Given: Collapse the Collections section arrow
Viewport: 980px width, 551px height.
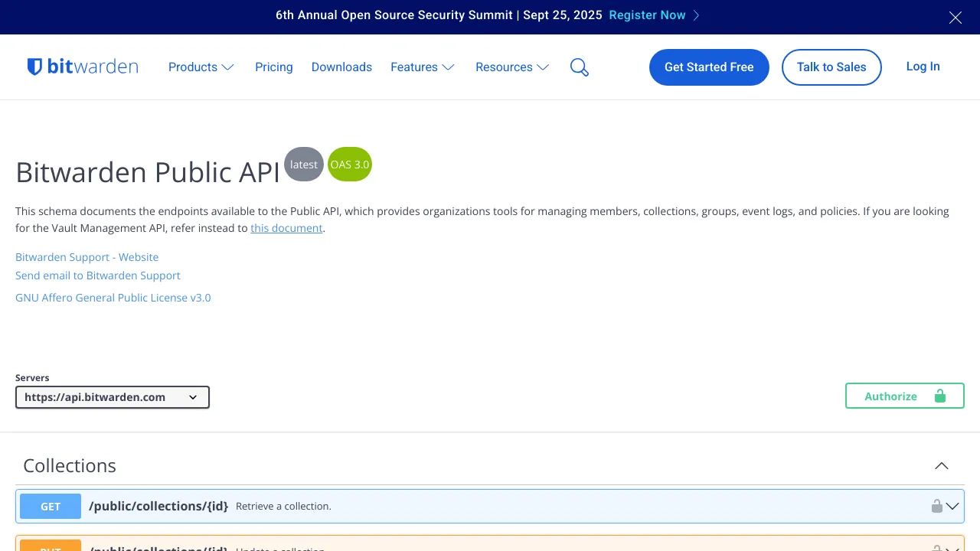Looking at the screenshot, I should click(x=942, y=465).
